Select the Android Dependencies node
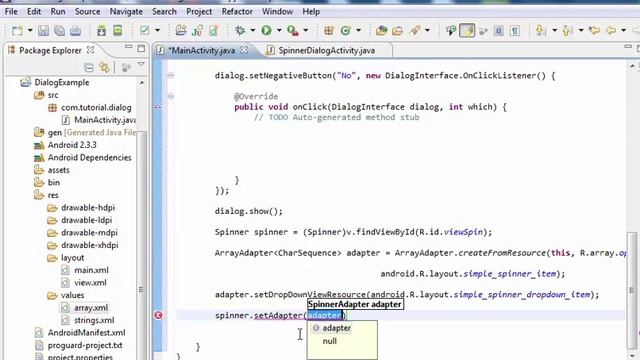This screenshot has width=640, height=360. tap(89, 158)
